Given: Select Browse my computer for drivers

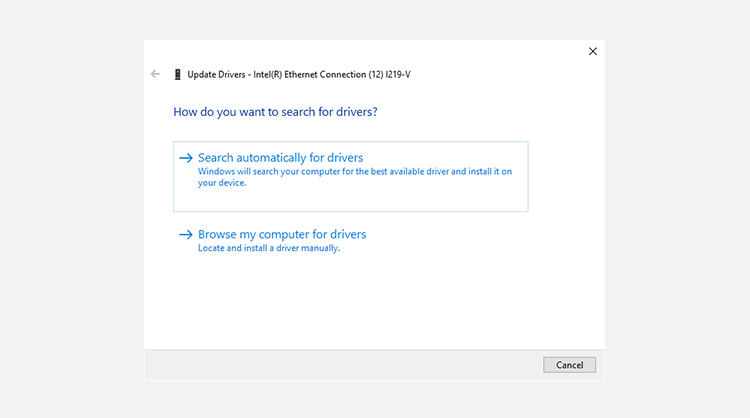Looking at the screenshot, I should coord(282,235).
